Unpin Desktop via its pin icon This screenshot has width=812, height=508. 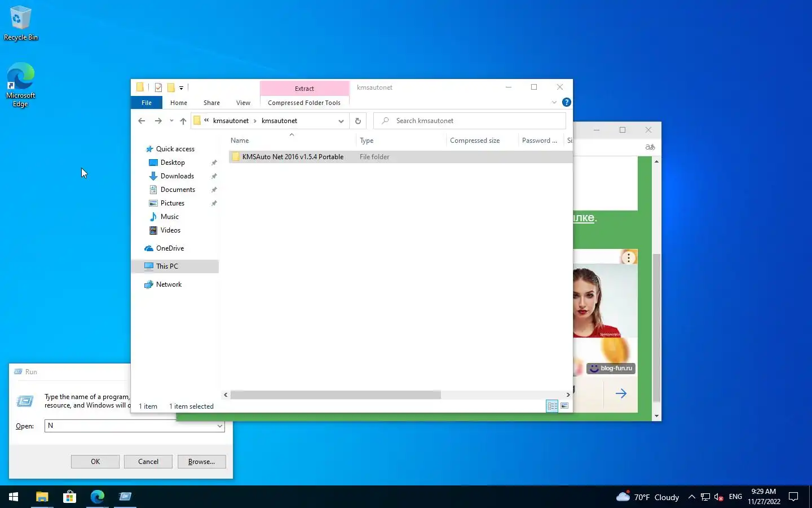(x=214, y=163)
